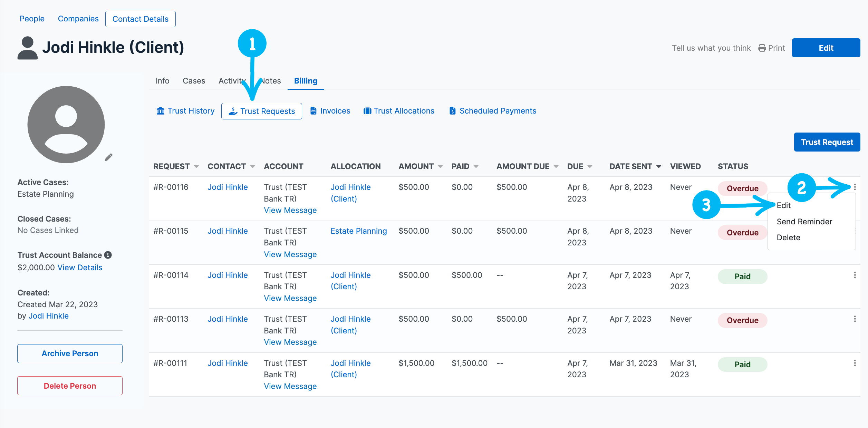This screenshot has height=428, width=868.
Task: Sort table by REQUEST column arrow
Action: tap(196, 166)
